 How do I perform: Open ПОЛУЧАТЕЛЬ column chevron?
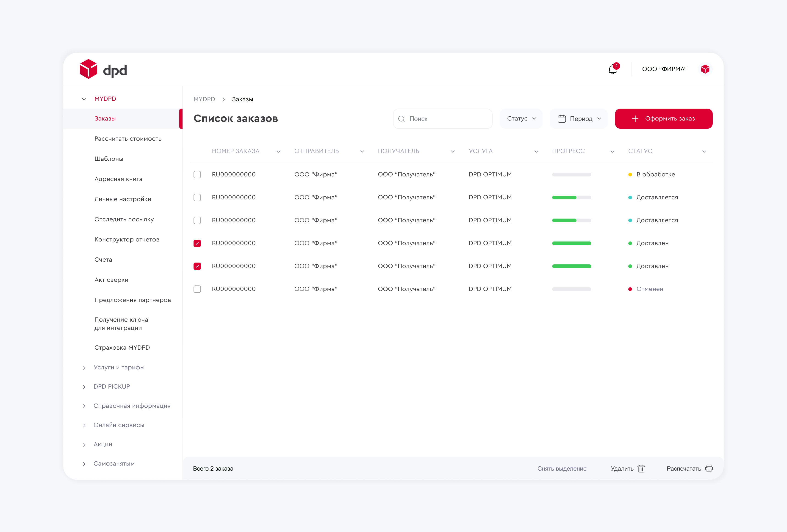pyautogui.click(x=453, y=152)
